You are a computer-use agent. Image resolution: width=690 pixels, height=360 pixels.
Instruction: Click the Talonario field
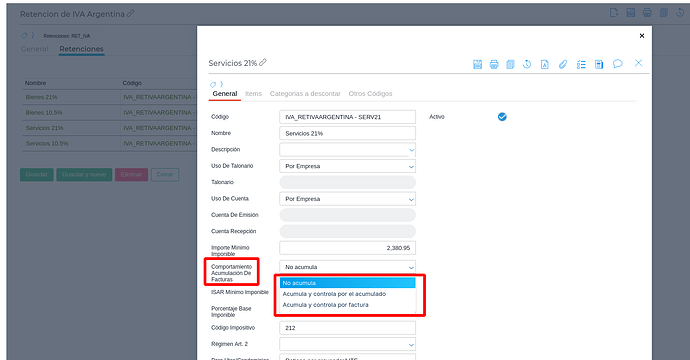[x=347, y=182]
